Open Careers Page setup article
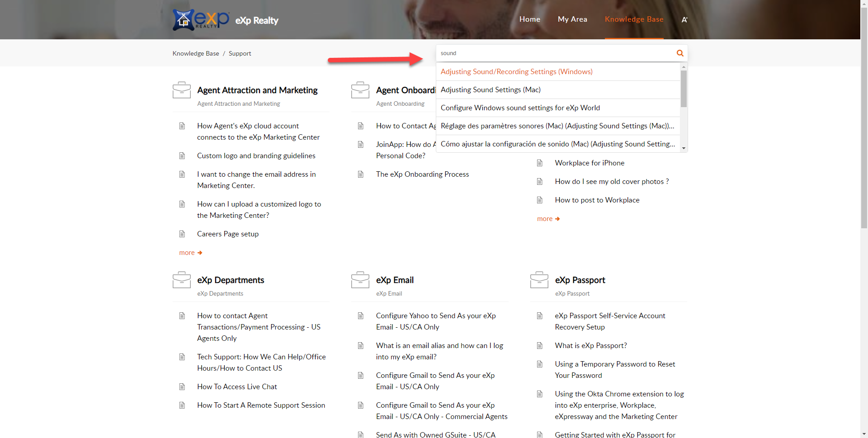The width and height of the screenshot is (868, 438). coord(228,234)
